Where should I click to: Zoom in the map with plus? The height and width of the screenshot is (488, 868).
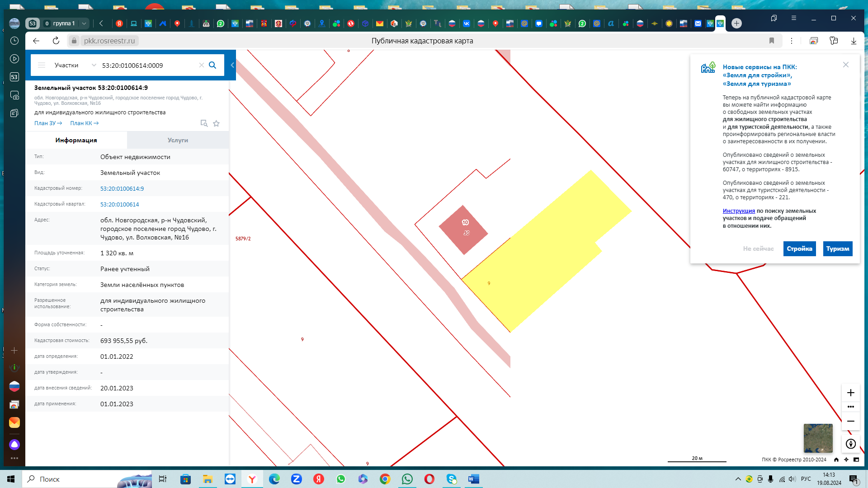point(850,393)
